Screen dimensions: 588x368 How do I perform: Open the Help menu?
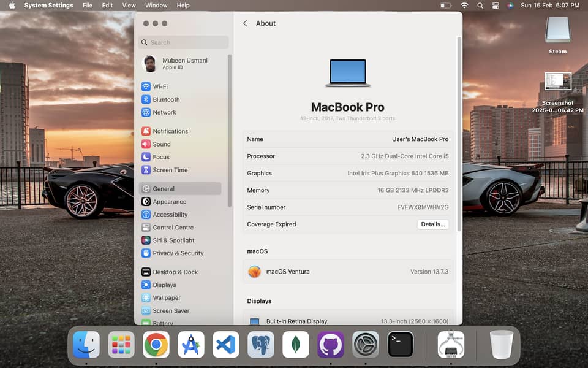coord(183,6)
